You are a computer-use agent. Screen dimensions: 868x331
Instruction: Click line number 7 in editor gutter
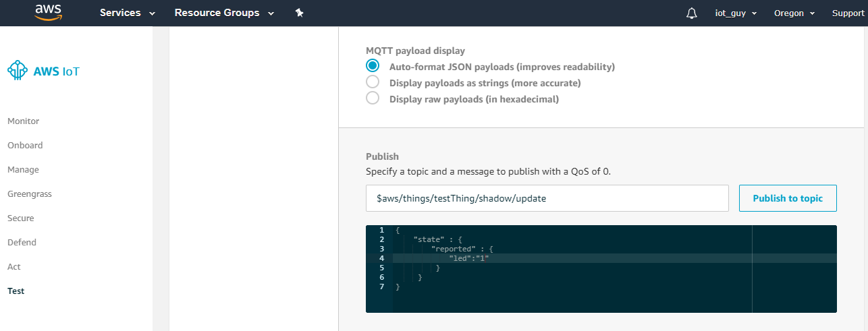pyautogui.click(x=382, y=287)
